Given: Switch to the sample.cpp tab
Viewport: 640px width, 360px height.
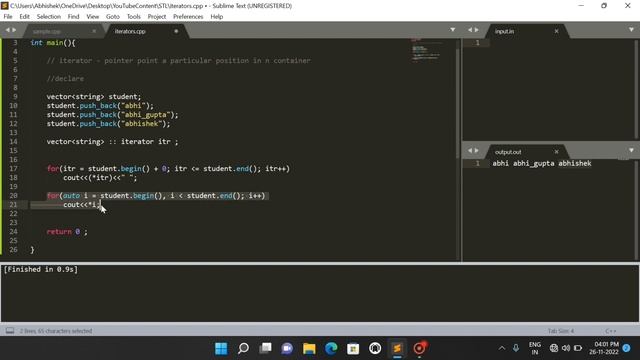Looking at the screenshot, I should point(47,31).
